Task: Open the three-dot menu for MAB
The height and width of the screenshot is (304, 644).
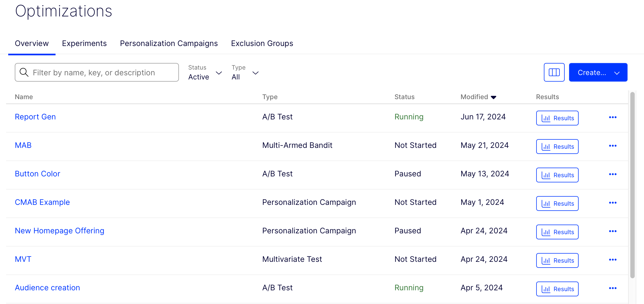Action: coord(613,146)
